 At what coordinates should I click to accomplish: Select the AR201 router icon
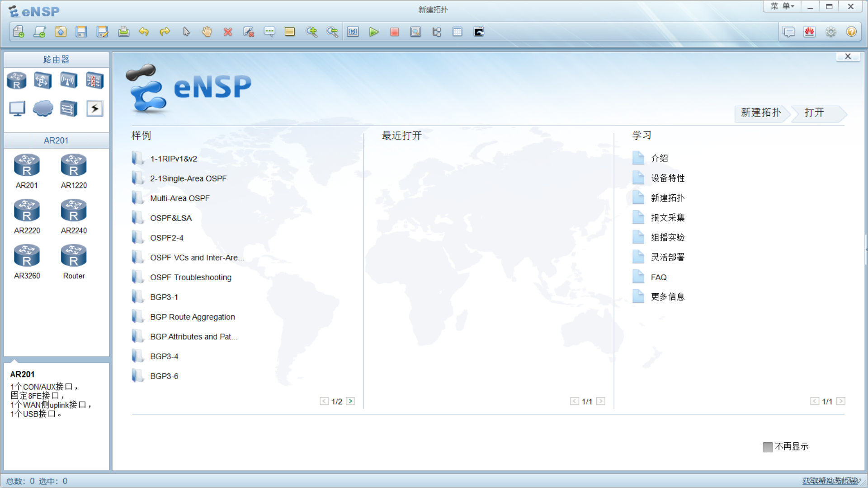[x=28, y=168]
